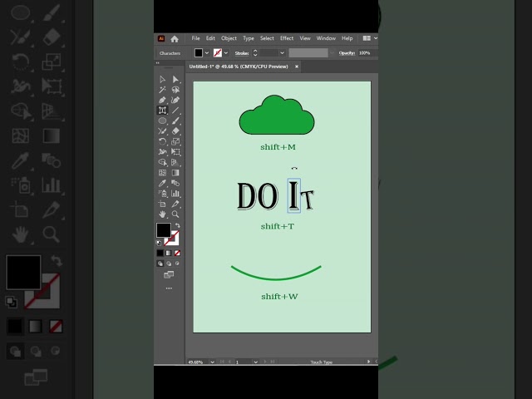
Task: Open the Window menu
Action: [326, 38]
